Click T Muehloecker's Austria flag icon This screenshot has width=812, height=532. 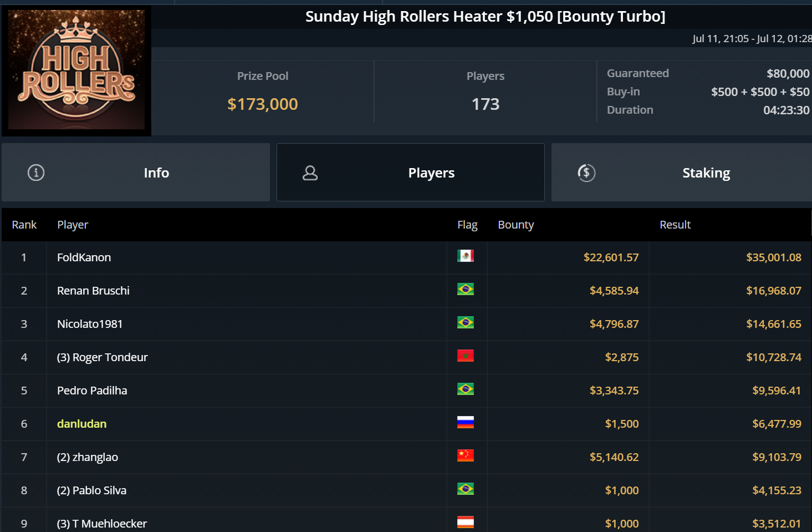tap(466, 522)
